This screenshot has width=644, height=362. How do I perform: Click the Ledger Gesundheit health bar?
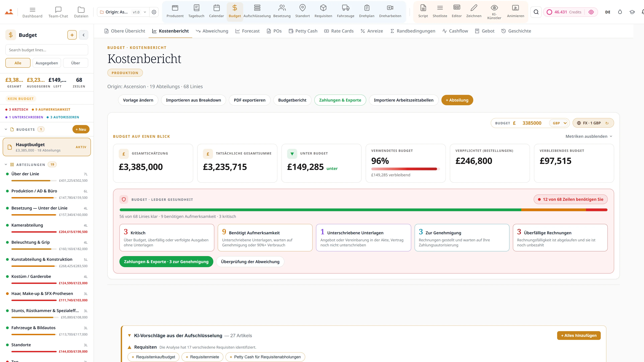click(363, 210)
